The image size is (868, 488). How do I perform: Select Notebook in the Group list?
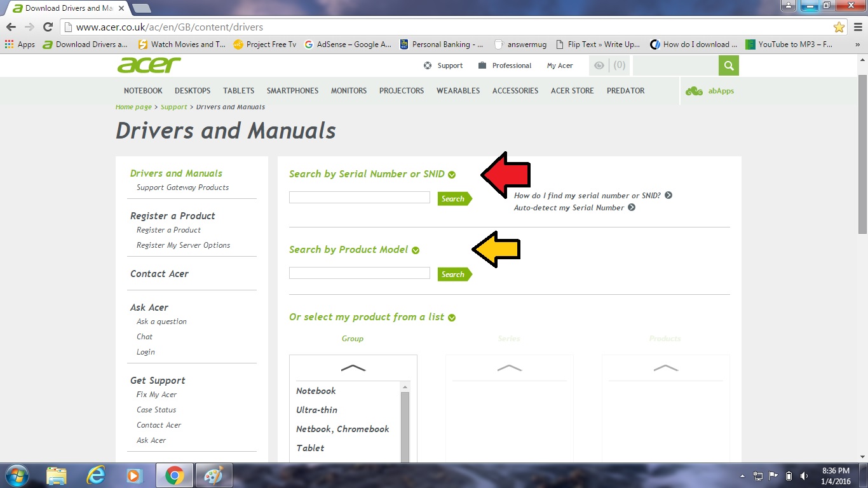316,391
